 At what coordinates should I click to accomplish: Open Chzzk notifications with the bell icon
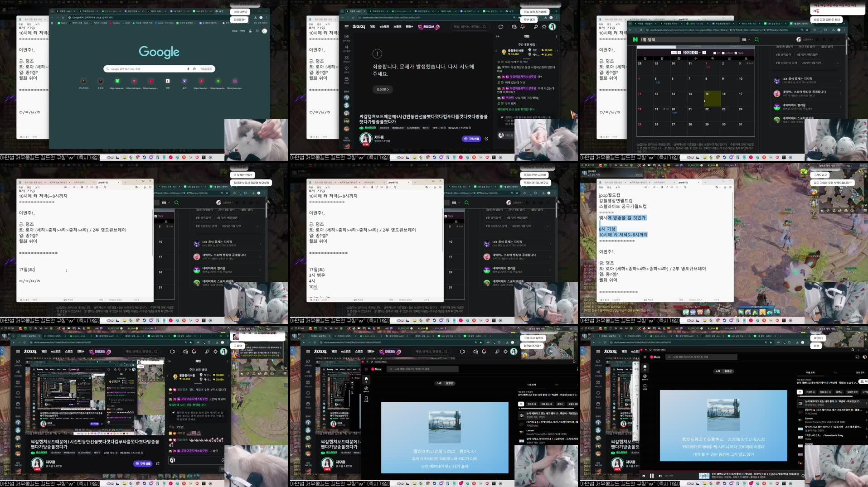coord(523,27)
